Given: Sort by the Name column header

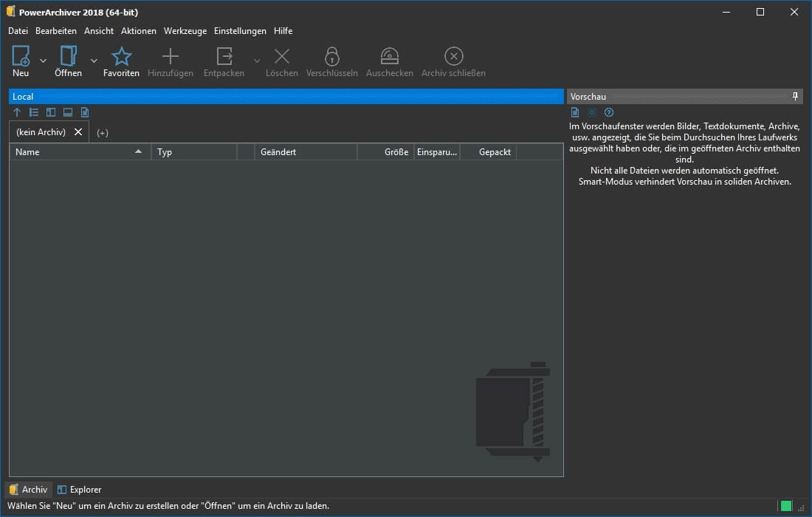Looking at the screenshot, I should (74, 152).
